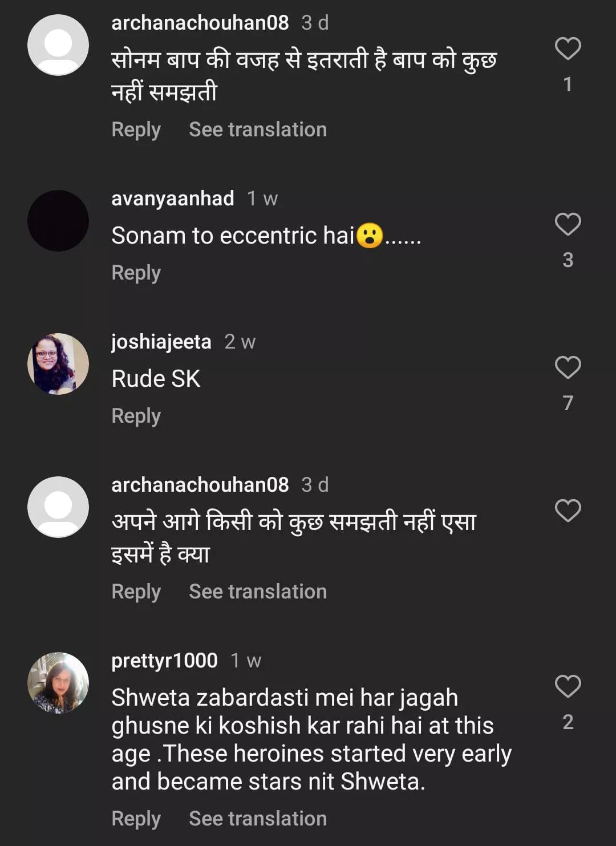
Task: Like archanachouhan08's first Hindi comment
Action: click(568, 48)
